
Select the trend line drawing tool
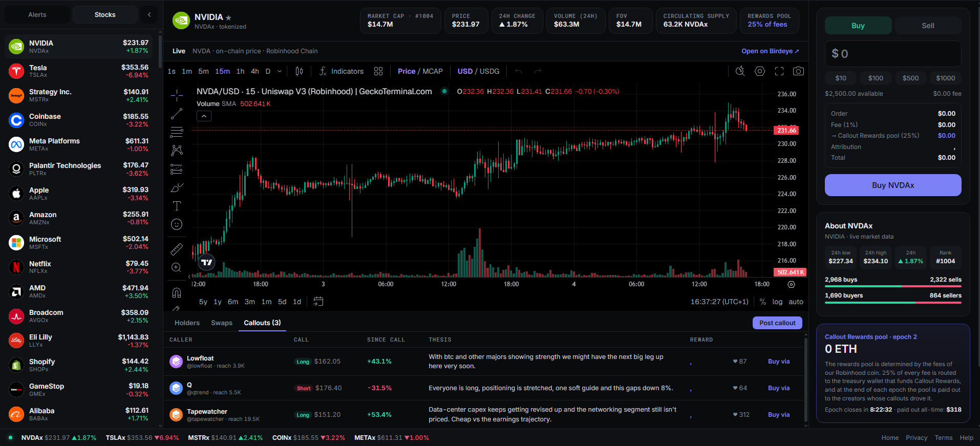pyautogui.click(x=177, y=114)
